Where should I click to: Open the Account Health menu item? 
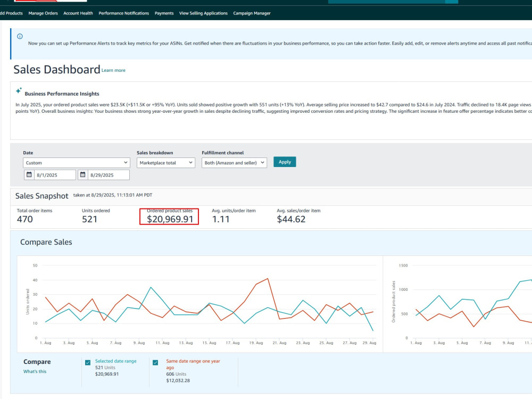coord(78,13)
